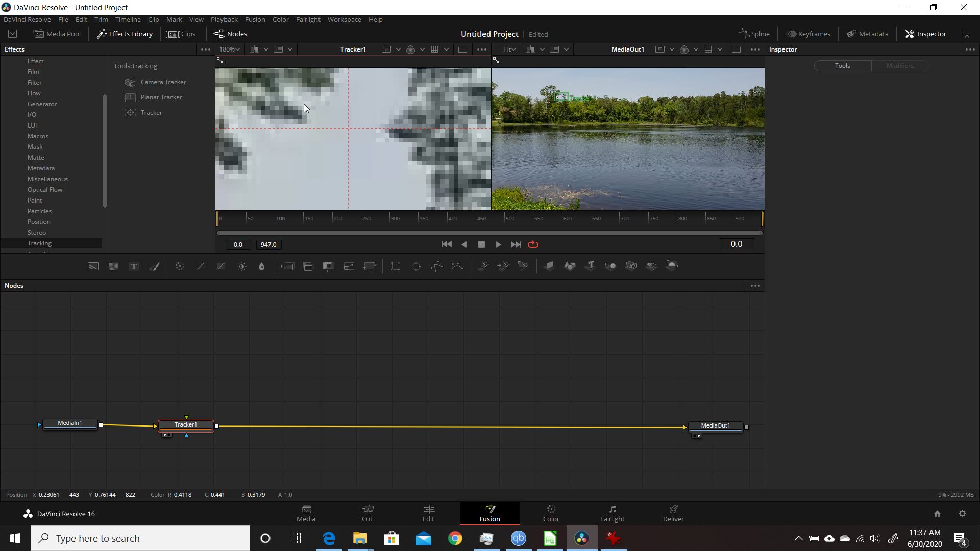This screenshot has width=980, height=551.
Task: Add a particle render node
Action: coord(524,266)
